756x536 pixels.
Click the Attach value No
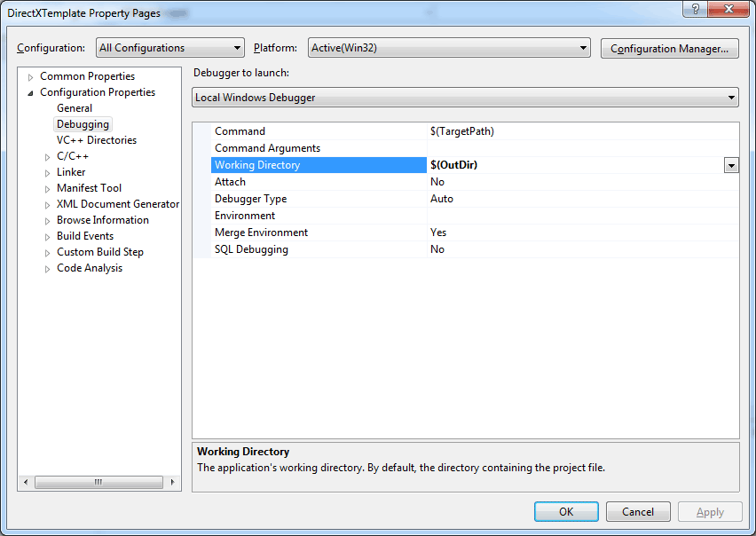[x=437, y=182]
